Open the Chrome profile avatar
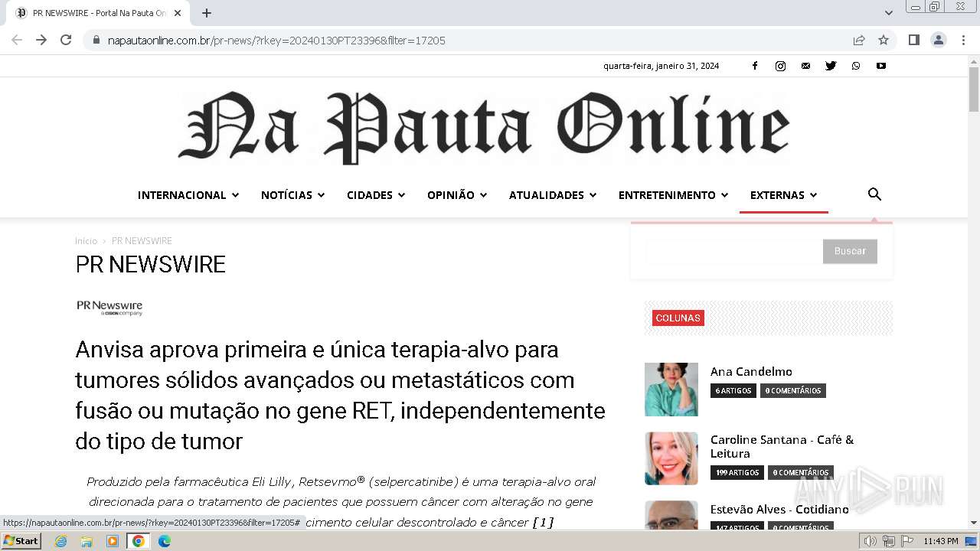The image size is (980, 551). (x=938, y=40)
